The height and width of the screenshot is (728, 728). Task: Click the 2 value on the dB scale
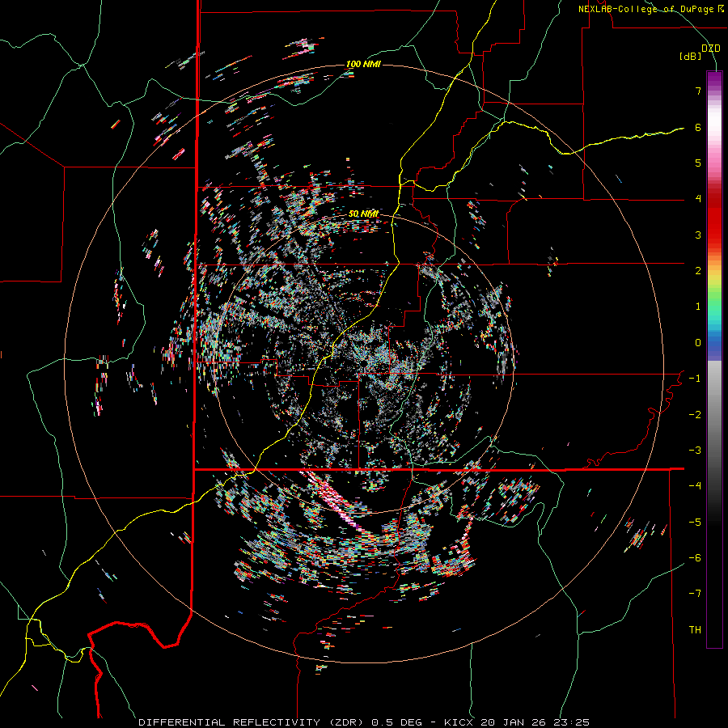coord(698,271)
